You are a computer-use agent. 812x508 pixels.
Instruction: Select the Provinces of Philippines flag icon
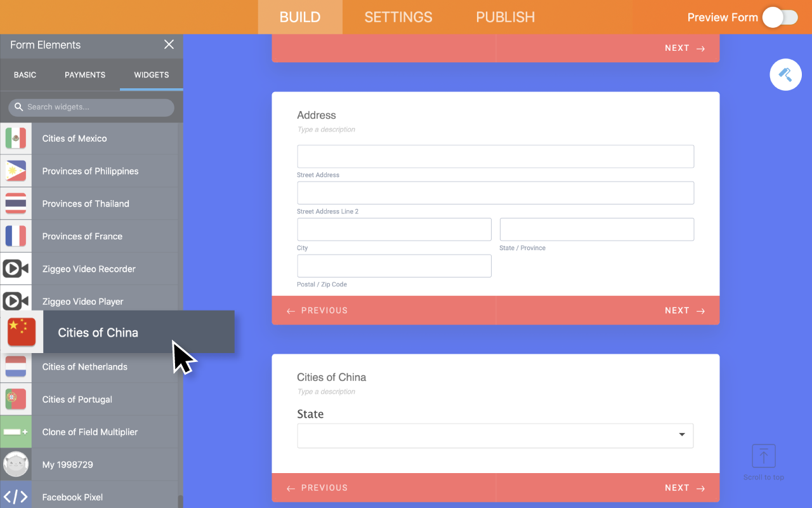(16, 171)
